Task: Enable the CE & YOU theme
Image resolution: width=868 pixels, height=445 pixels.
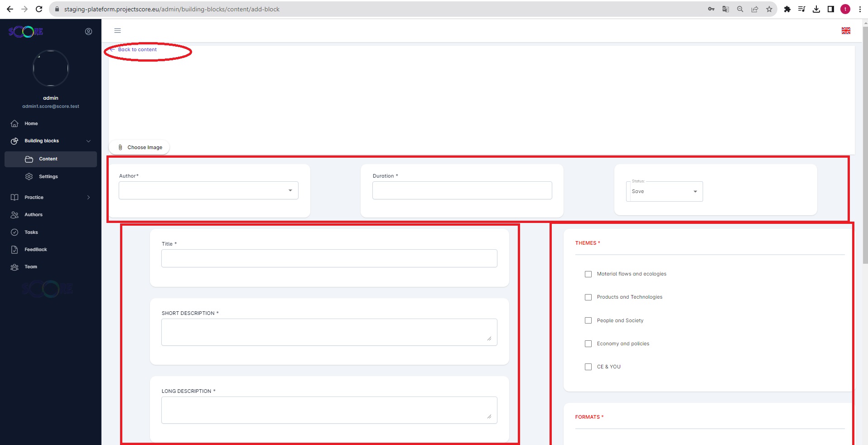Action: (x=588, y=367)
